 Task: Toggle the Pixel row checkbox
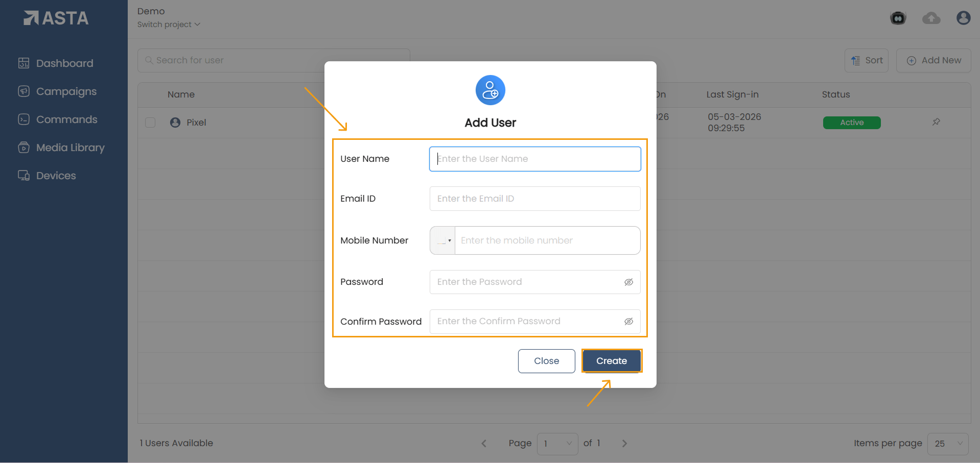tap(150, 123)
